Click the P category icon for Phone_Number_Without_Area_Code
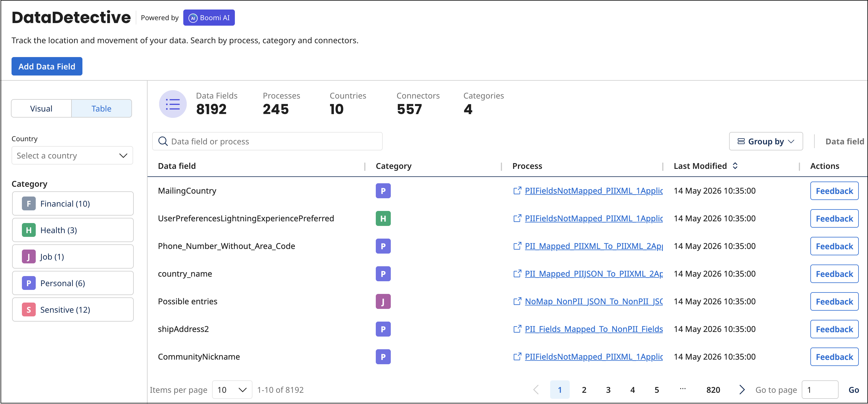The width and height of the screenshot is (868, 404). [383, 246]
